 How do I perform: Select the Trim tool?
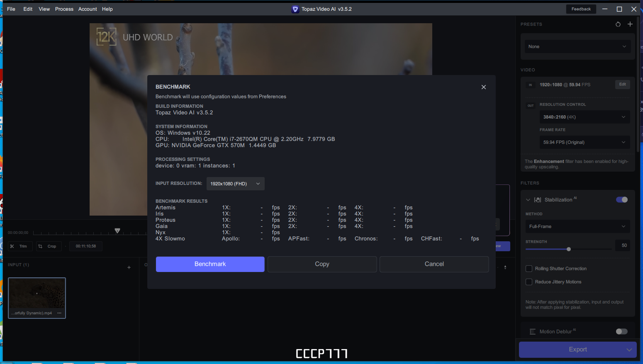(x=20, y=246)
